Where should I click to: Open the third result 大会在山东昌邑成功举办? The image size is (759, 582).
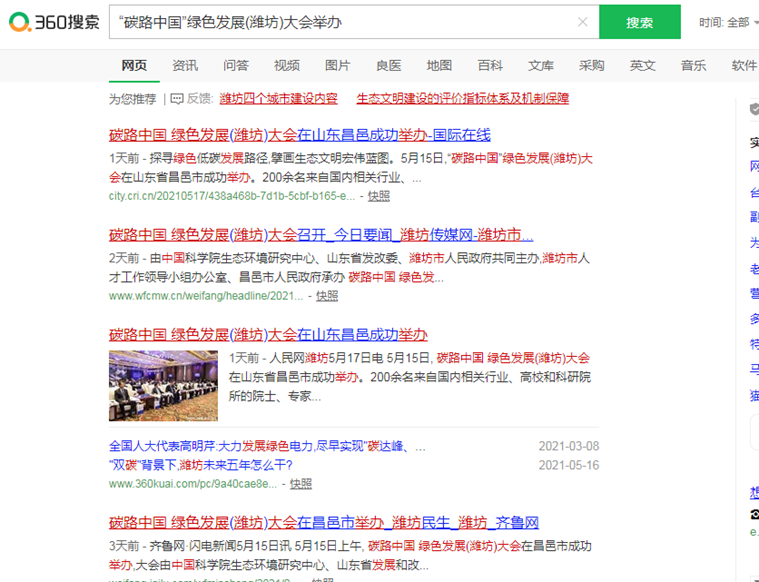coord(268,335)
